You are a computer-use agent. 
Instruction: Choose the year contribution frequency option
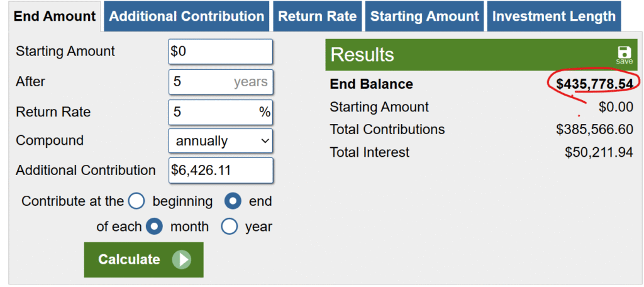point(229,227)
